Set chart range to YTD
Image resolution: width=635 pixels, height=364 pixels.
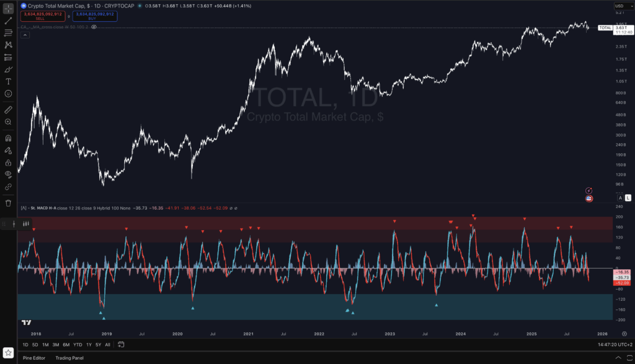tap(78, 345)
